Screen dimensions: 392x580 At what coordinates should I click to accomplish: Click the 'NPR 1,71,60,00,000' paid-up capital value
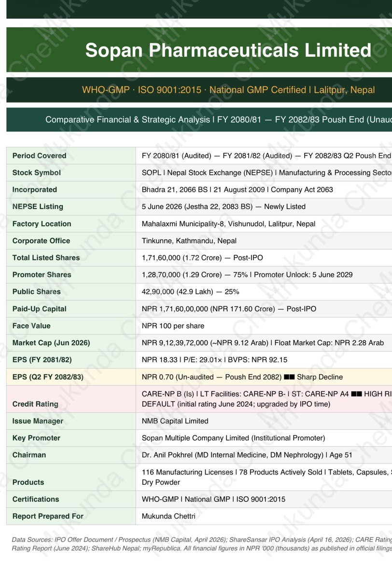229,309
